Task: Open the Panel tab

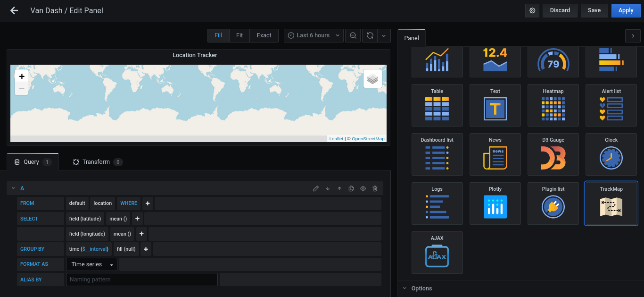Action: [411, 38]
